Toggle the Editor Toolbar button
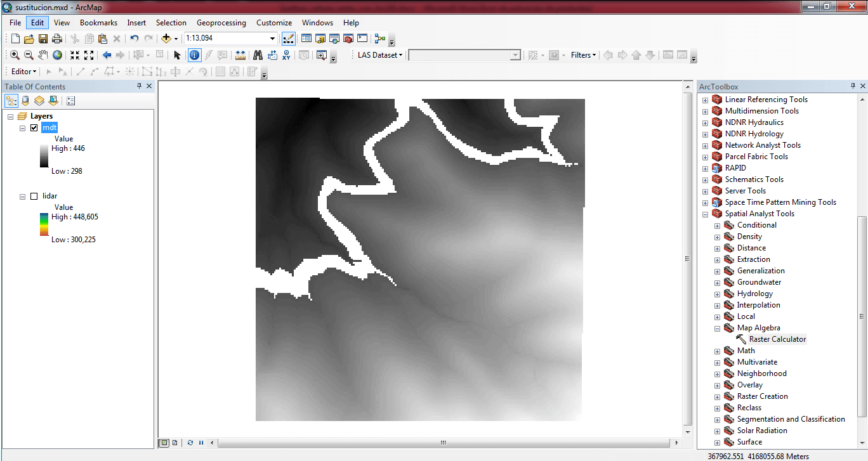Image resolution: width=868 pixels, height=461 pixels. click(289, 39)
